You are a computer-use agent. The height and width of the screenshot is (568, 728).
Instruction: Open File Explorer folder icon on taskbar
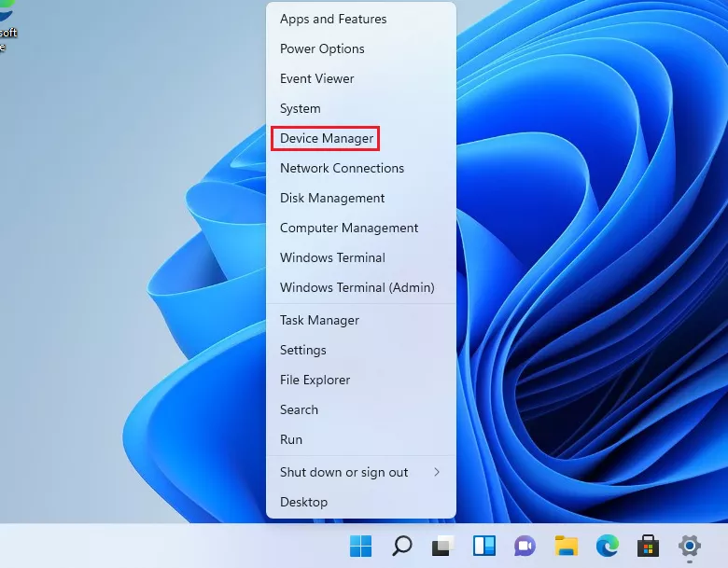[566, 546]
